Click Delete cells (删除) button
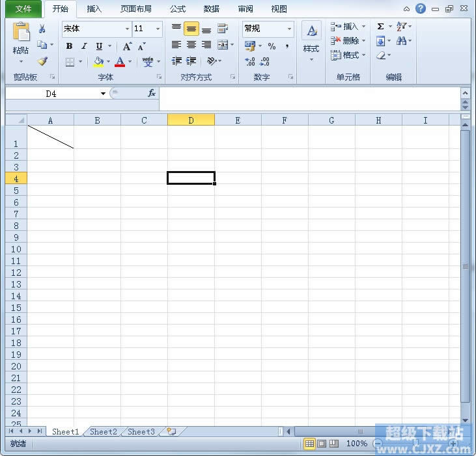The image size is (476, 456). (348, 40)
